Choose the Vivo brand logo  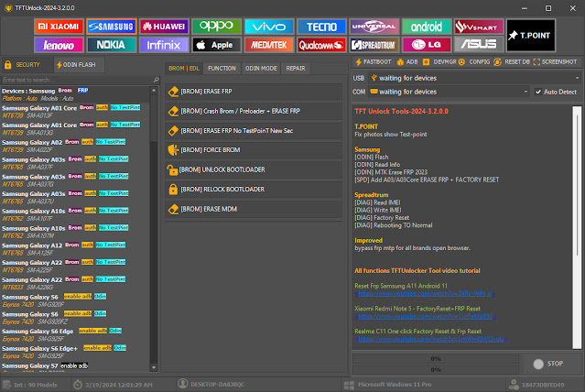pos(269,27)
